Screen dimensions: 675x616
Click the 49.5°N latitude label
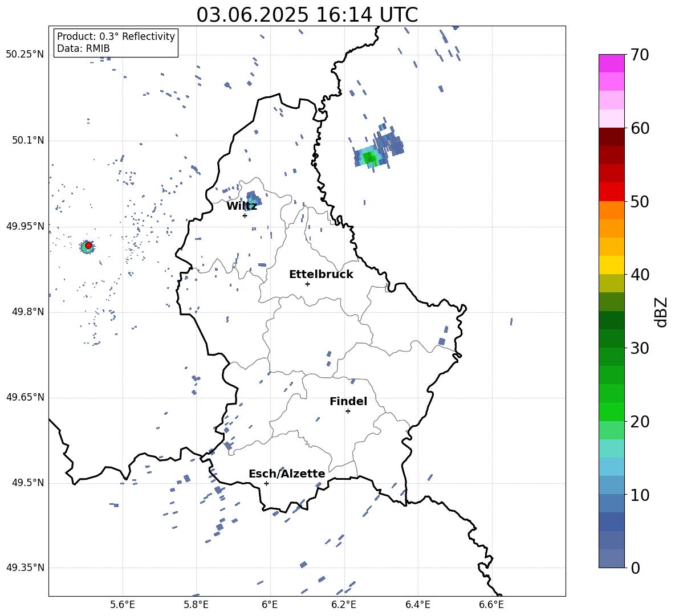click(27, 483)
